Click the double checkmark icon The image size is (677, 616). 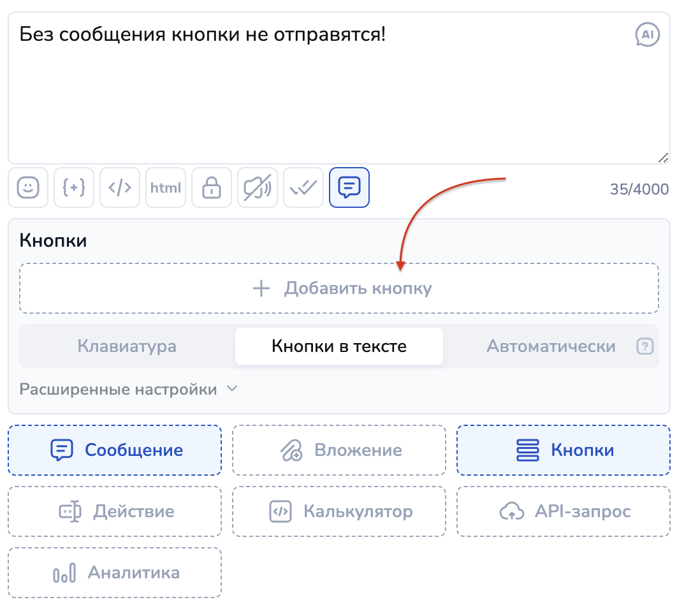coord(303,187)
